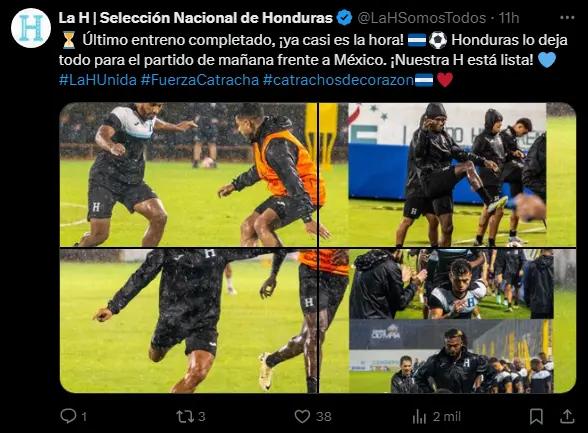
Task: Open the #FuerzaCatracha hashtag
Action: pyautogui.click(x=200, y=80)
